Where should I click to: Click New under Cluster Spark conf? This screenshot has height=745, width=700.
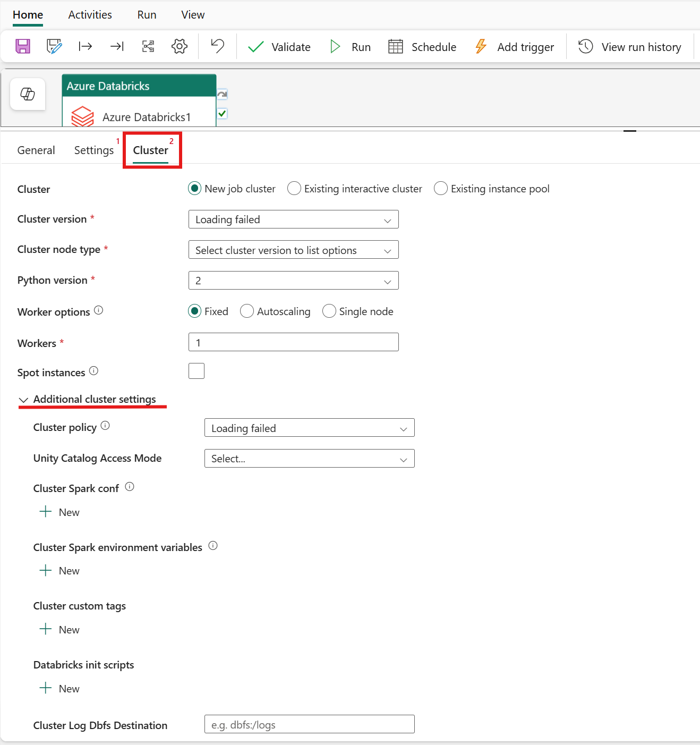pos(59,512)
